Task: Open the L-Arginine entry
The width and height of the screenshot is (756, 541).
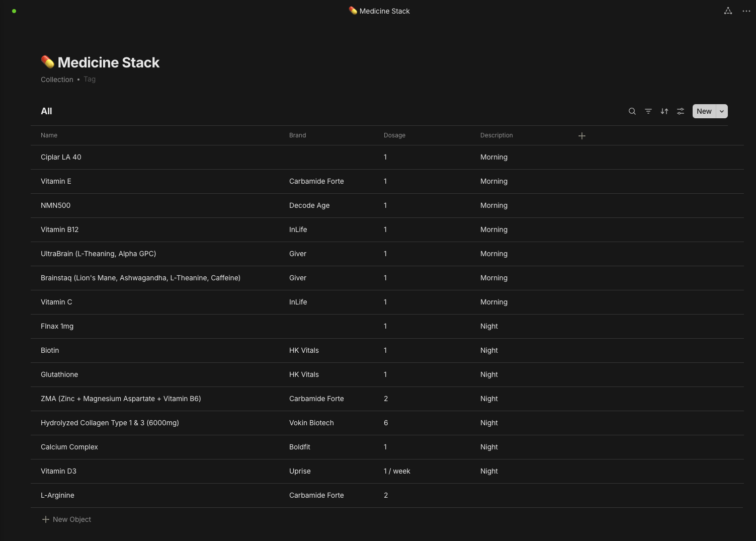Action: (x=57, y=495)
